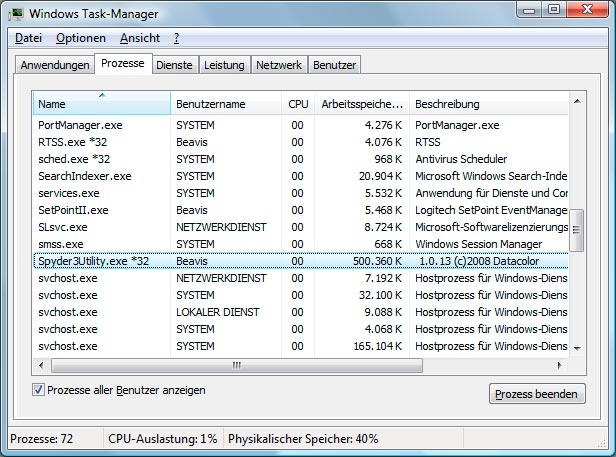Select the SLsvc.exe process

click(301, 227)
